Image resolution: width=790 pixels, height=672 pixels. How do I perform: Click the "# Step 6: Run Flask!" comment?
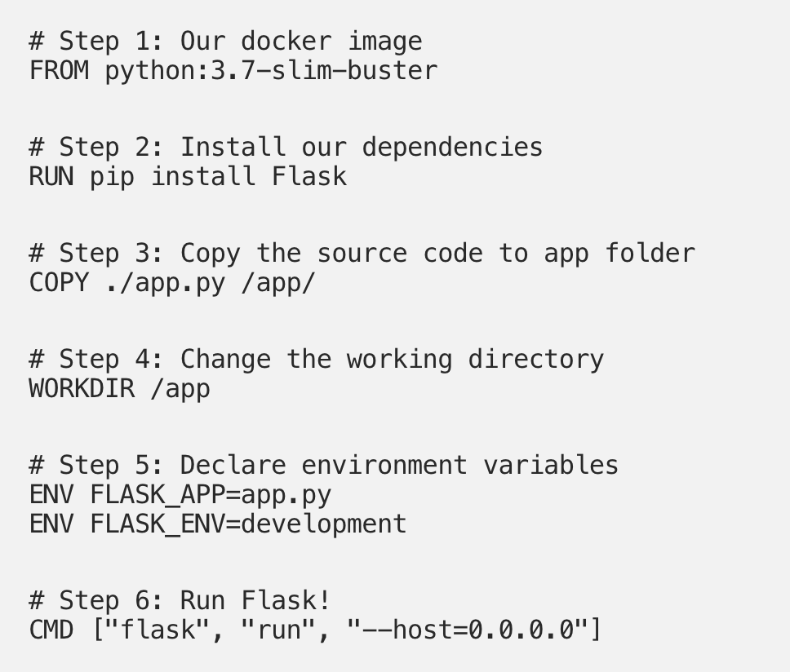pyautogui.click(x=180, y=600)
